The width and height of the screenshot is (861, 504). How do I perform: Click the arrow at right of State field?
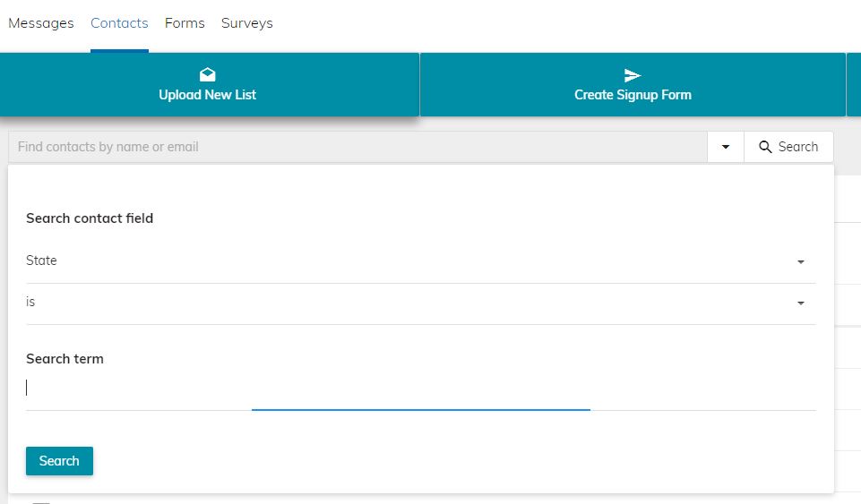tap(801, 262)
